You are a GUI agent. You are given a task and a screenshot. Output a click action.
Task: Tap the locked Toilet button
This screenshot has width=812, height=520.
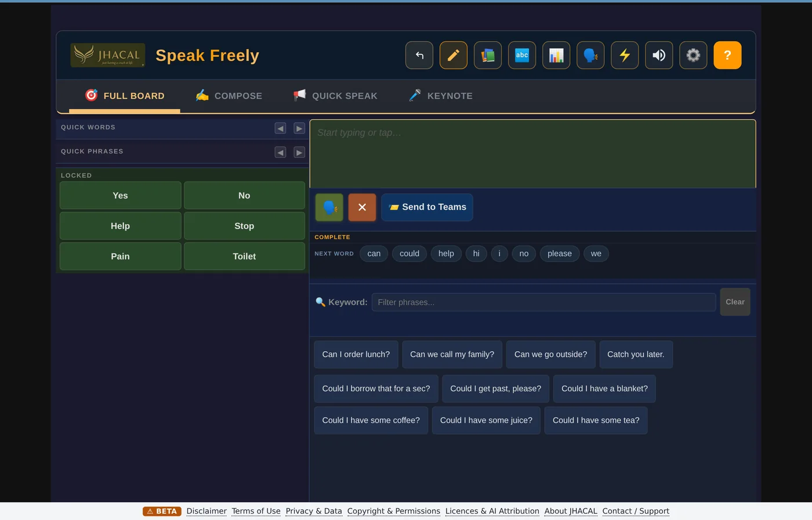click(x=244, y=256)
